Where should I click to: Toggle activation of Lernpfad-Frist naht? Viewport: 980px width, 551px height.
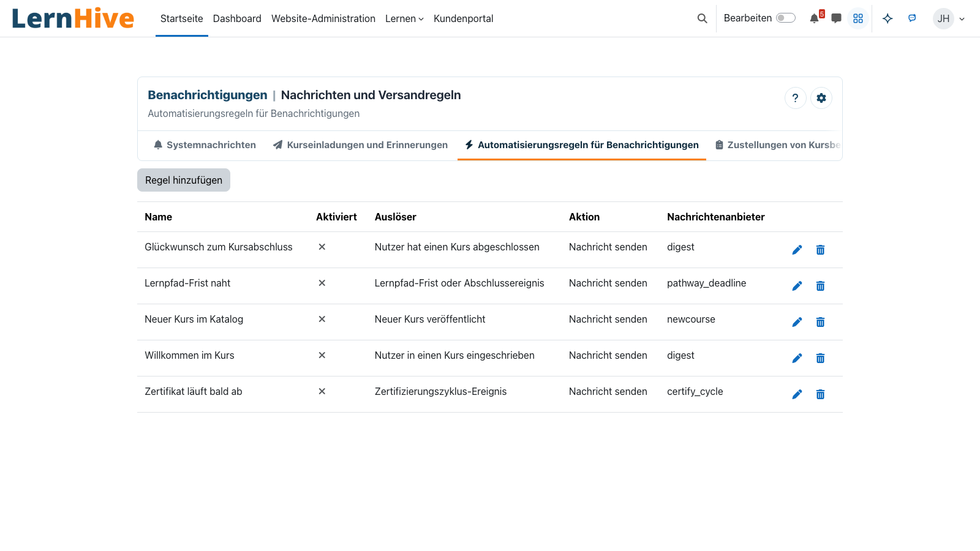click(322, 283)
